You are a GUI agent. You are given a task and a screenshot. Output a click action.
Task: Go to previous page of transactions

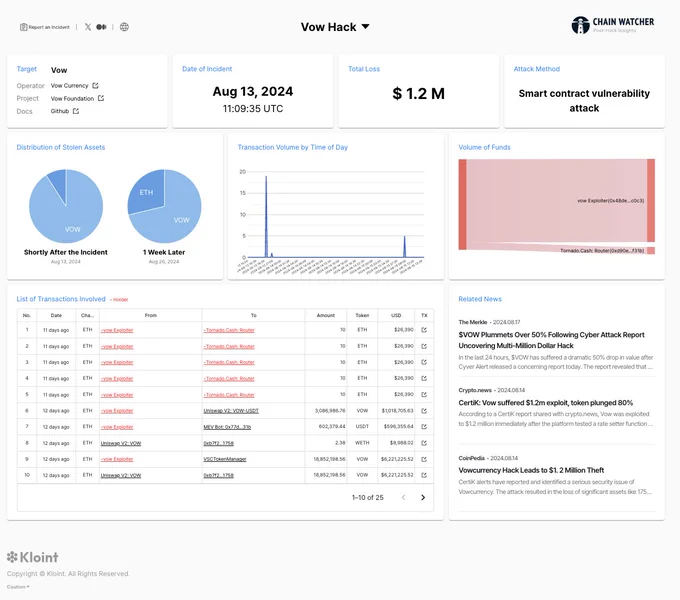[x=403, y=497]
